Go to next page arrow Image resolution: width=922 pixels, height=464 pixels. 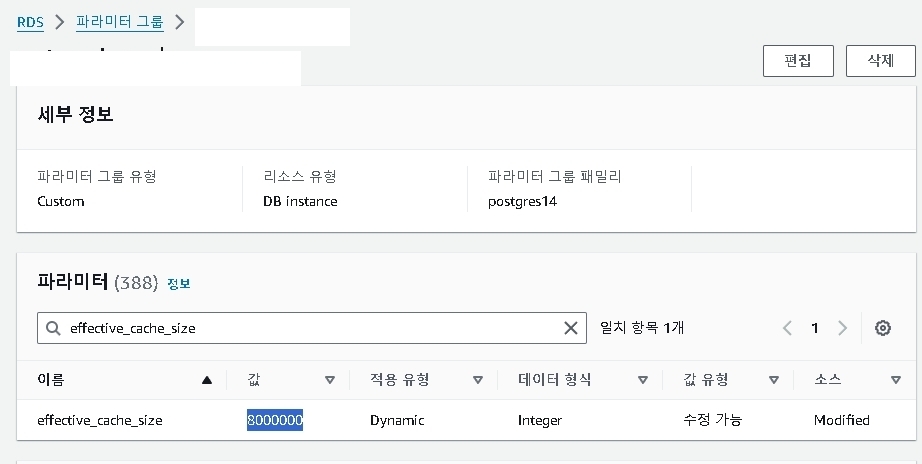pyautogui.click(x=842, y=328)
